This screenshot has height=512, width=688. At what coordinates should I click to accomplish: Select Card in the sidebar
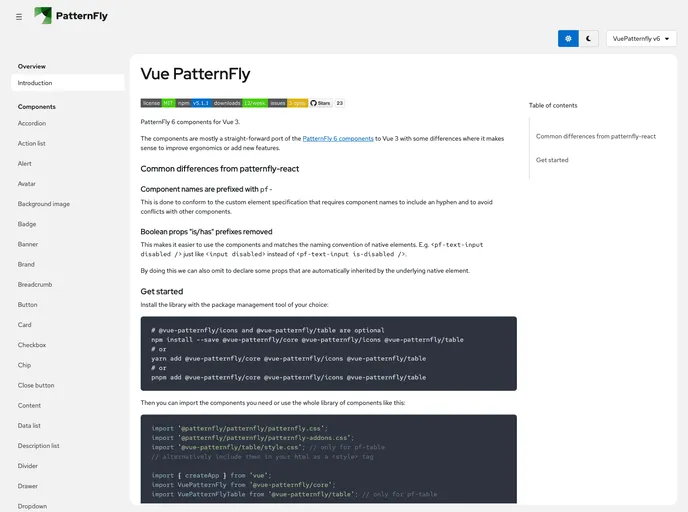click(25, 325)
